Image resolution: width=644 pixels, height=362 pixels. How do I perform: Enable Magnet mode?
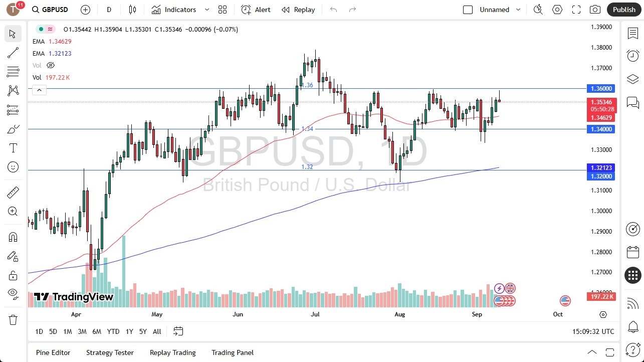[13, 237]
